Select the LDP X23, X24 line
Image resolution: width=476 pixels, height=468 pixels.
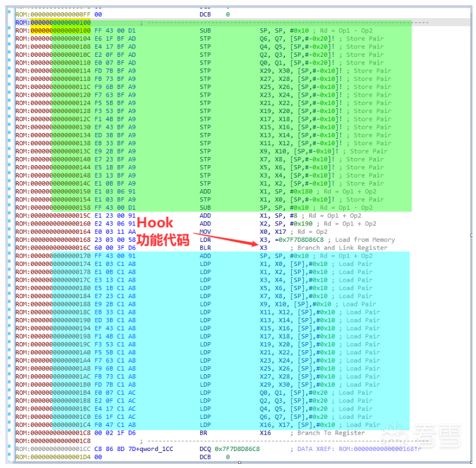198,360
